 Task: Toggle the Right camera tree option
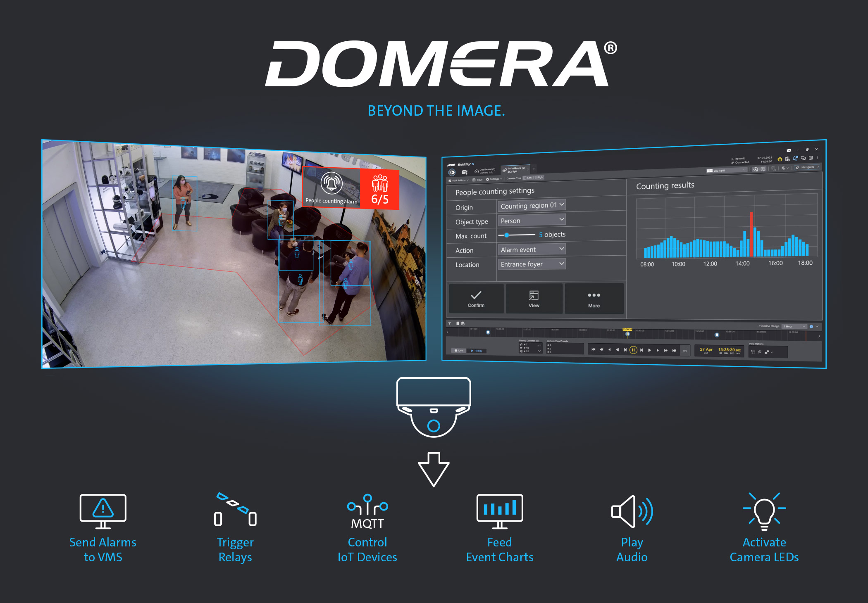(x=539, y=177)
